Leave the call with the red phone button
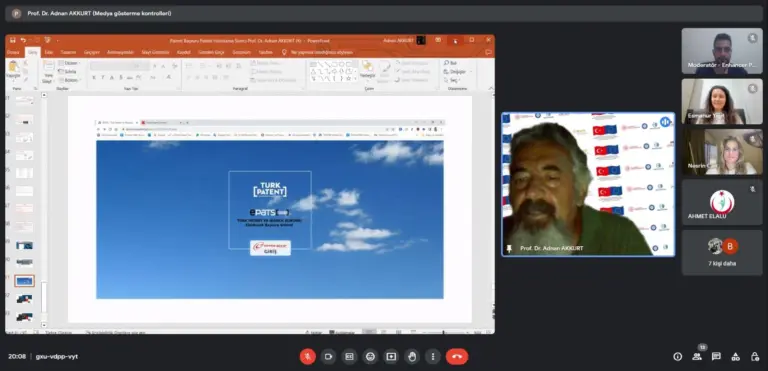 457,356
